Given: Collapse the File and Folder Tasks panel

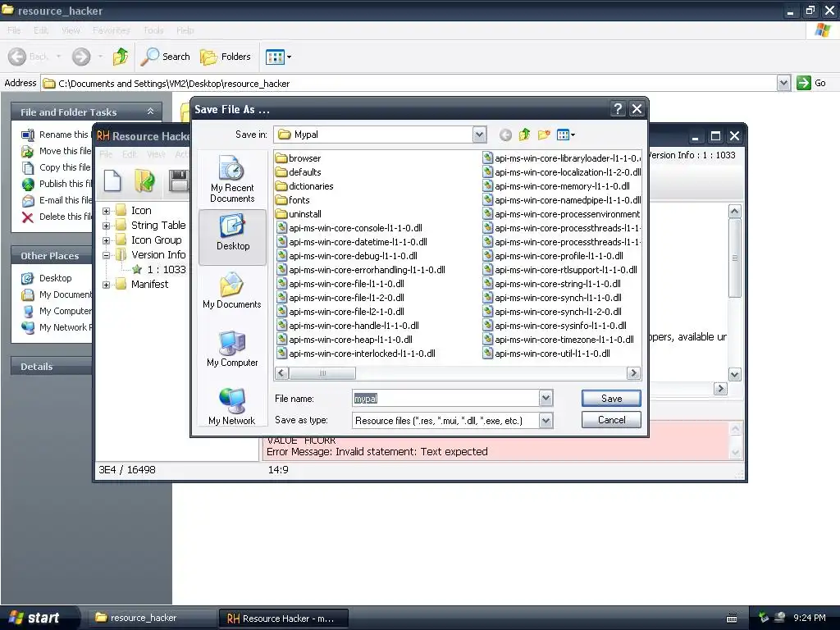Looking at the screenshot, I should [x=151, y=112].
